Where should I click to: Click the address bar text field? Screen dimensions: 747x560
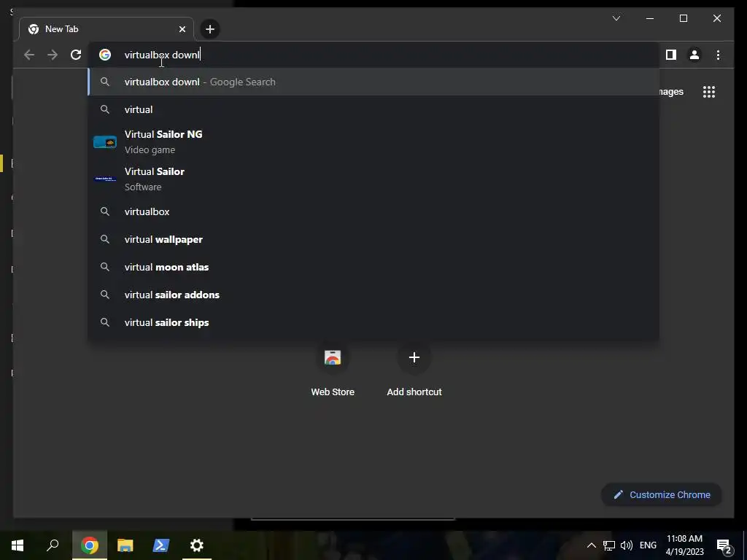tap(373, 55)
